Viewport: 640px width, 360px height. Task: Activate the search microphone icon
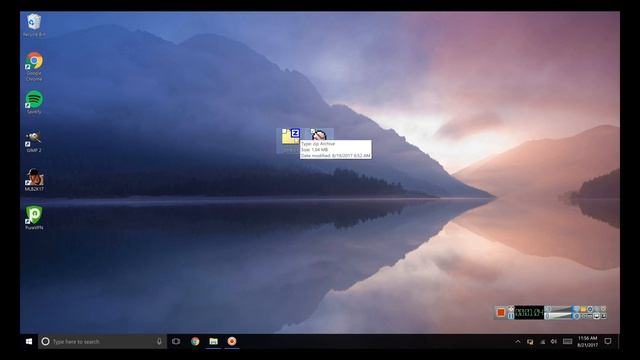tap(159, 341)
